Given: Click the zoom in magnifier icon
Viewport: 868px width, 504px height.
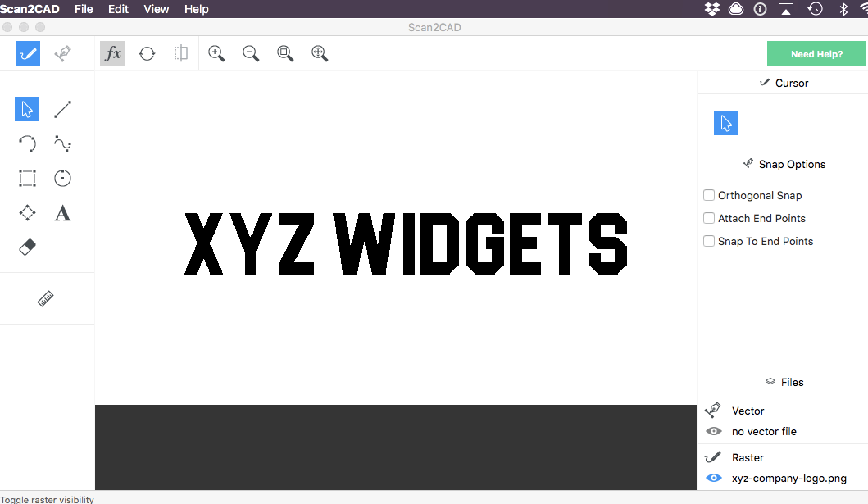Looking at the screenshot, I should tap(216, 53).
